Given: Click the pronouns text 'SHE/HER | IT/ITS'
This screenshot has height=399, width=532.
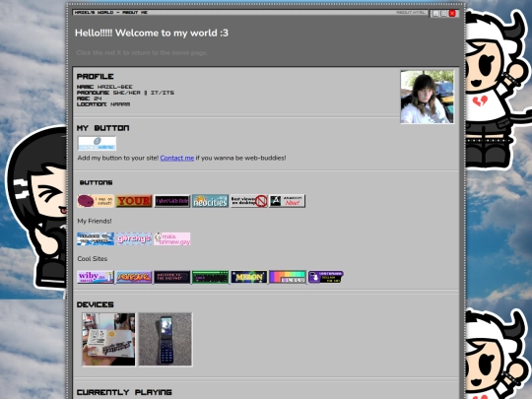Looking at the screenshot, I should 143,93.
